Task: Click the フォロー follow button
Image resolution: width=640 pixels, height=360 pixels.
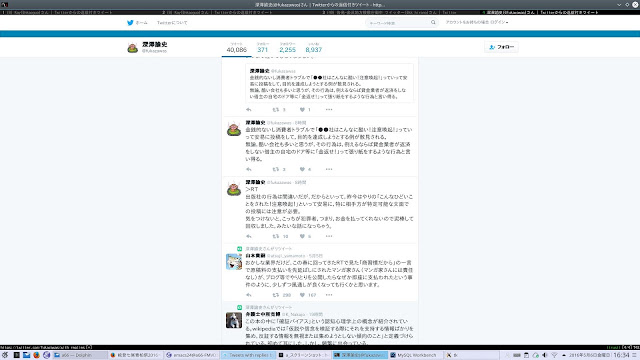Action: coord(501,47)
